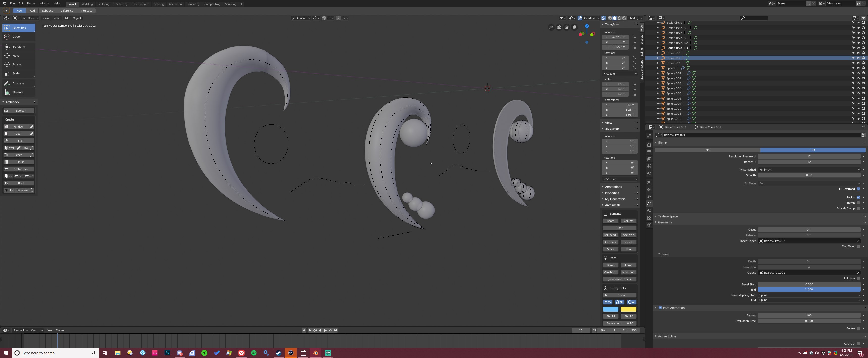Select the Annotate tool
The image size is (868, 358).
18,83
